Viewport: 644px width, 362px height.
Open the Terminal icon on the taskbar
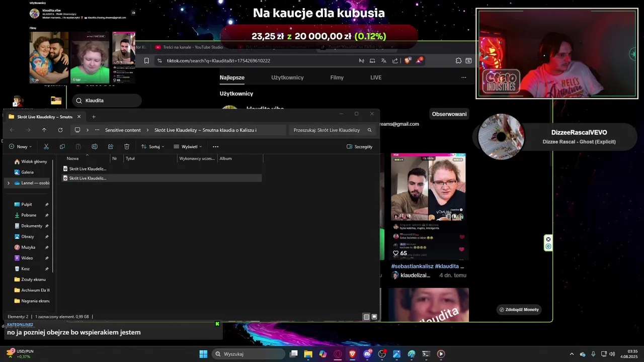(426, 354)
